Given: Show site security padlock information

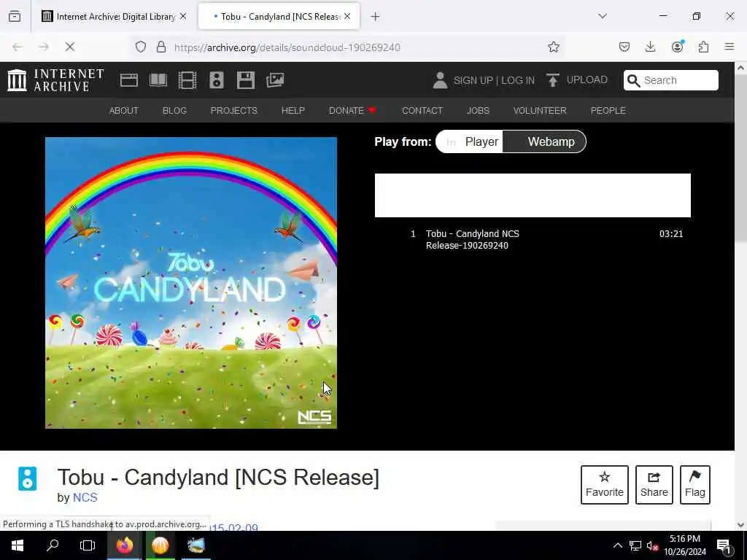Looking at the screenshot, I should click(161, 47).
